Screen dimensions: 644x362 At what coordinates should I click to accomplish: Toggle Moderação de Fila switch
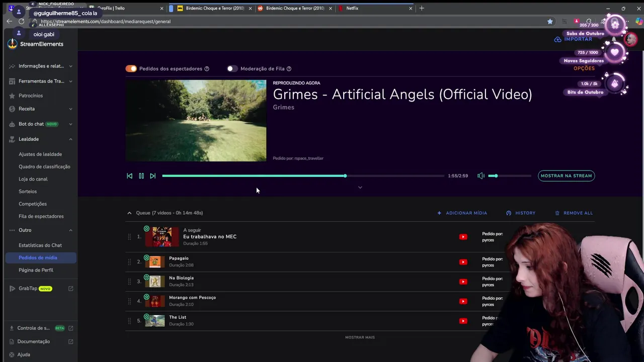(x=232, y=68)
